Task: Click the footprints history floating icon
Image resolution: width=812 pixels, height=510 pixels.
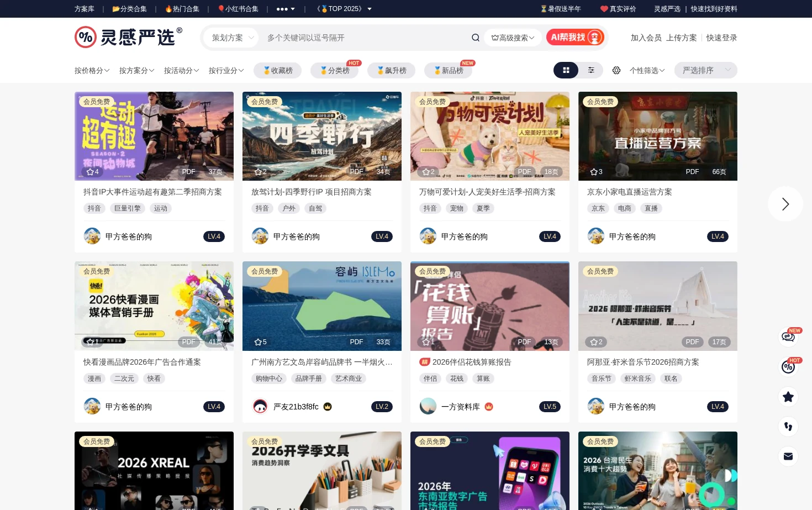Action: [x=788, y=427]
